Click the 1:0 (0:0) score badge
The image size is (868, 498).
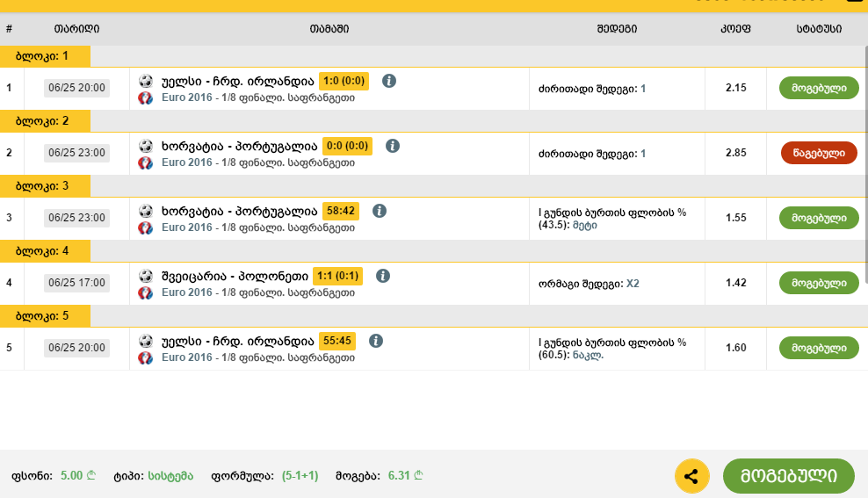(x=344, y=82)
